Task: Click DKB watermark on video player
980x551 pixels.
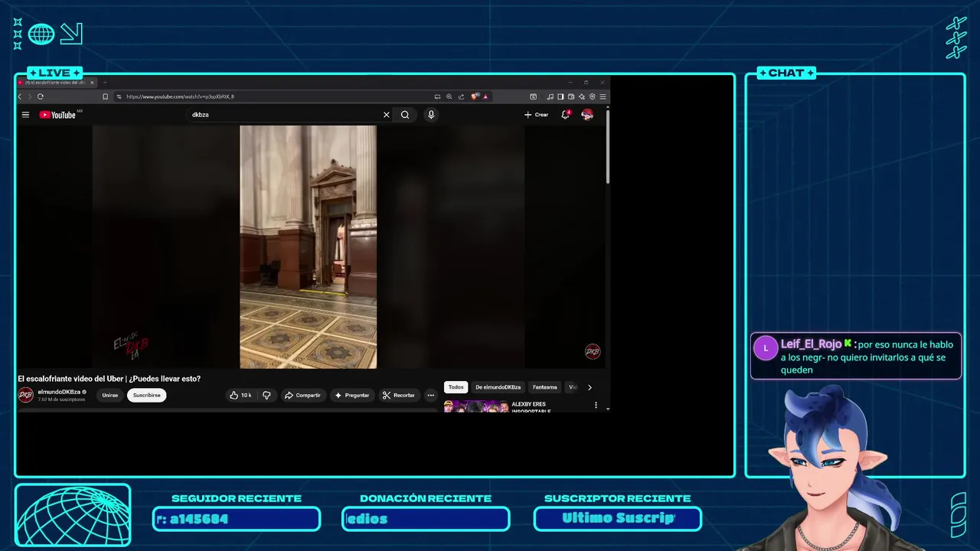Action: (593, 351)
